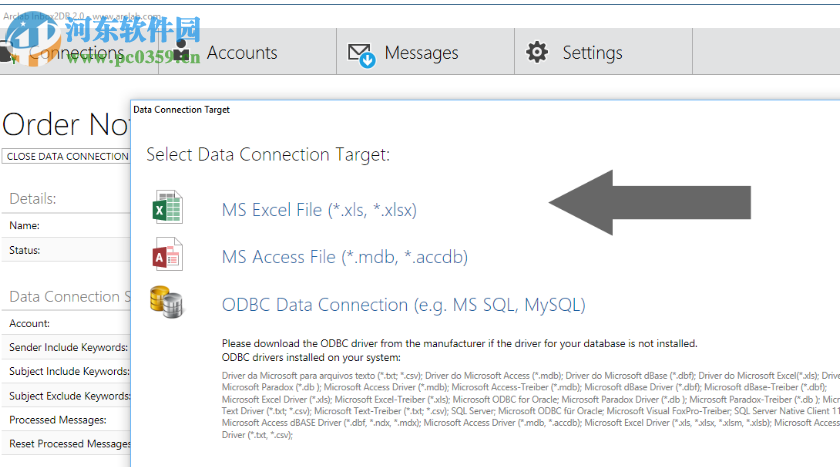Click the green Excel file icon
The width and height of the screenshot is (840, 467).
click(166, 207)
